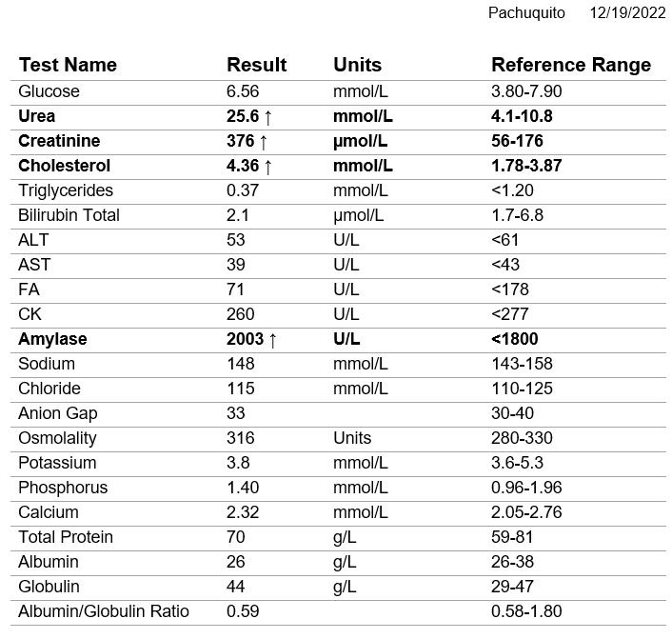Viewport: 672px width, 639px height.
Task: Click the Units column header
Action: [357, 65]
